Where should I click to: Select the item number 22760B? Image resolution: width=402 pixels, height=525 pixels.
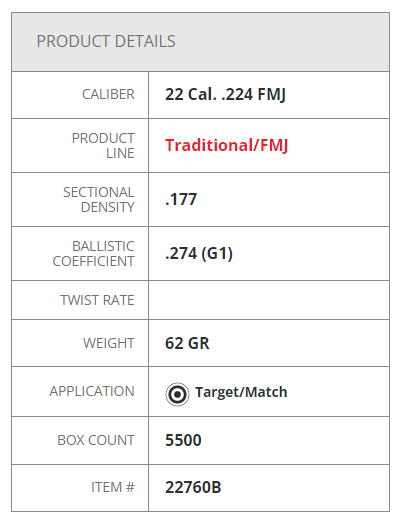(193, 488)
